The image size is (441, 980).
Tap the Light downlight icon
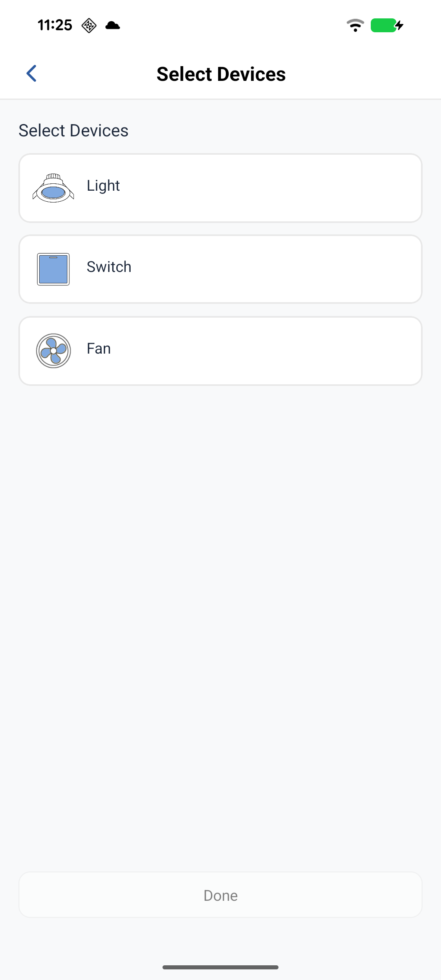(x=53, y=188)
